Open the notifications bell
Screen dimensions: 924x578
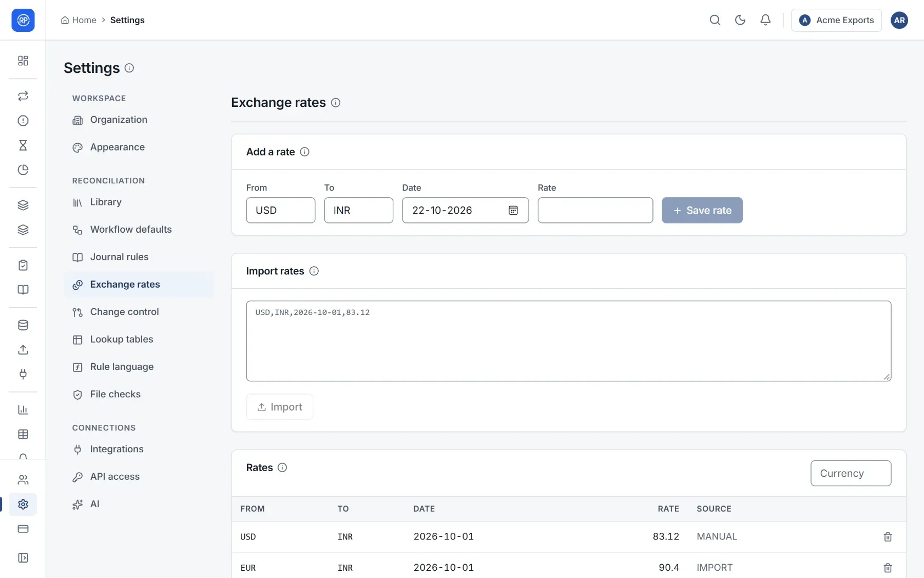tap(765, 20)
